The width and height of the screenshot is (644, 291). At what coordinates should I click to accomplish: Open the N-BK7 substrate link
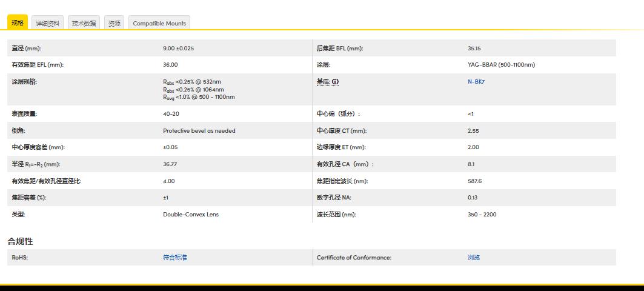[476, 82]
